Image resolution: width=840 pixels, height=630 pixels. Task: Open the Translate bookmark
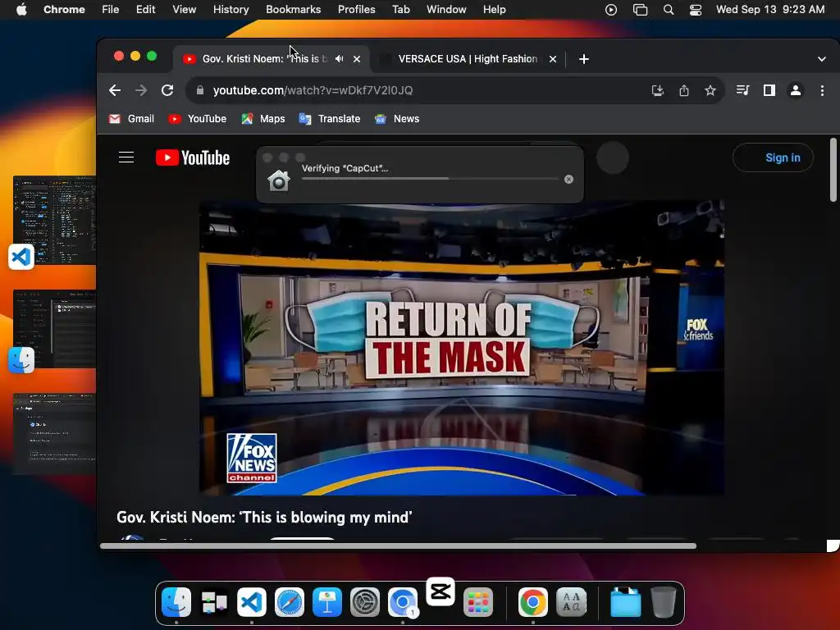(330, 119)
